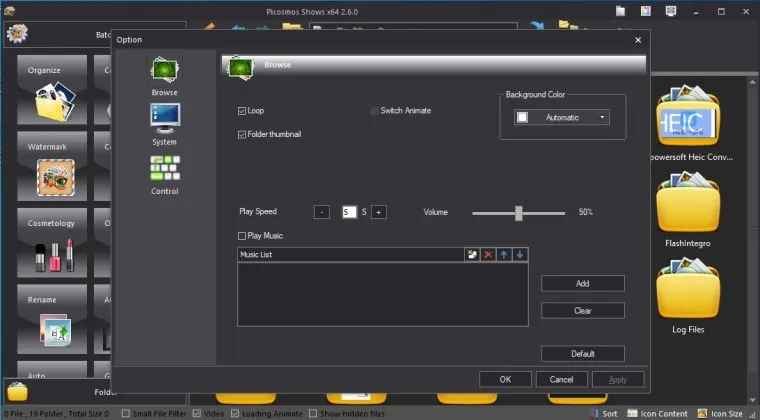This screenshot has height=420, width=760.
Task: Click the colorful grid icon in title bar
Action: (x=646, y=11)
